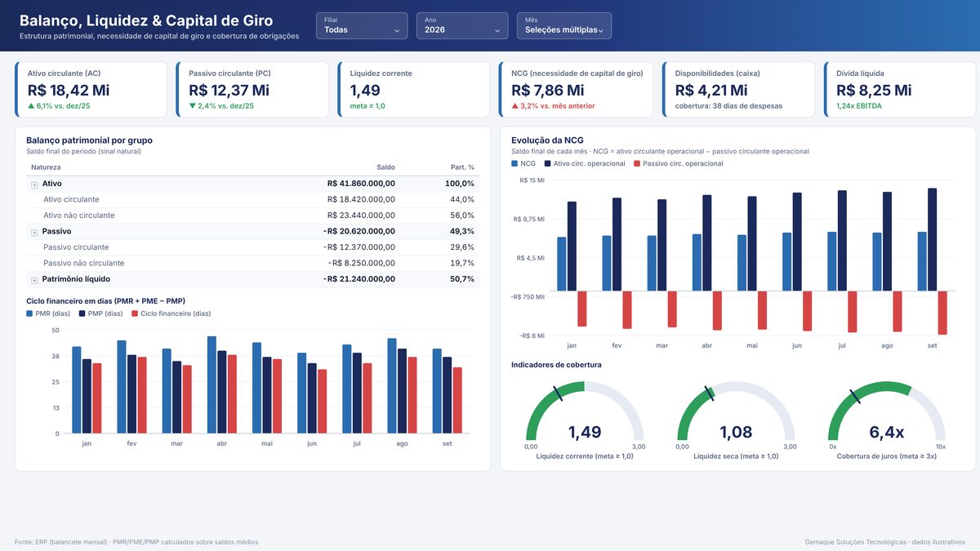Toggle the Passivo circ. operacional legend item
Viewport: 980px width, 551px height.
click(678, 163)
